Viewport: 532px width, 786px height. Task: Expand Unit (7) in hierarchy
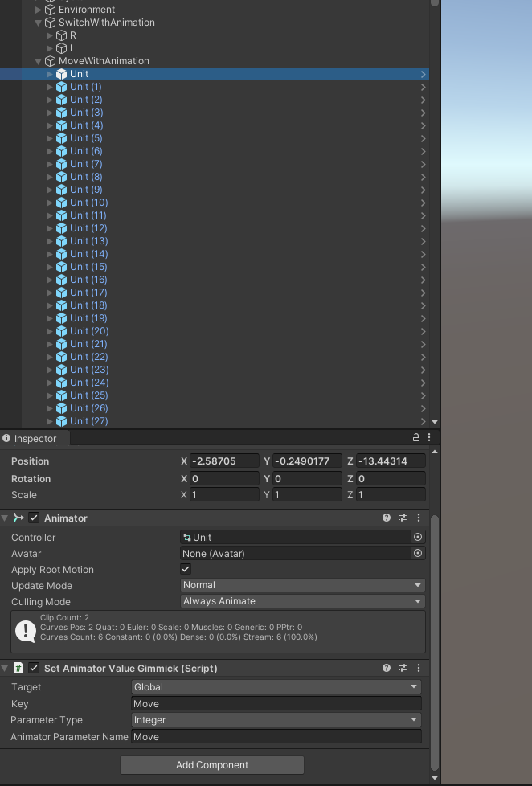point(49,164)
